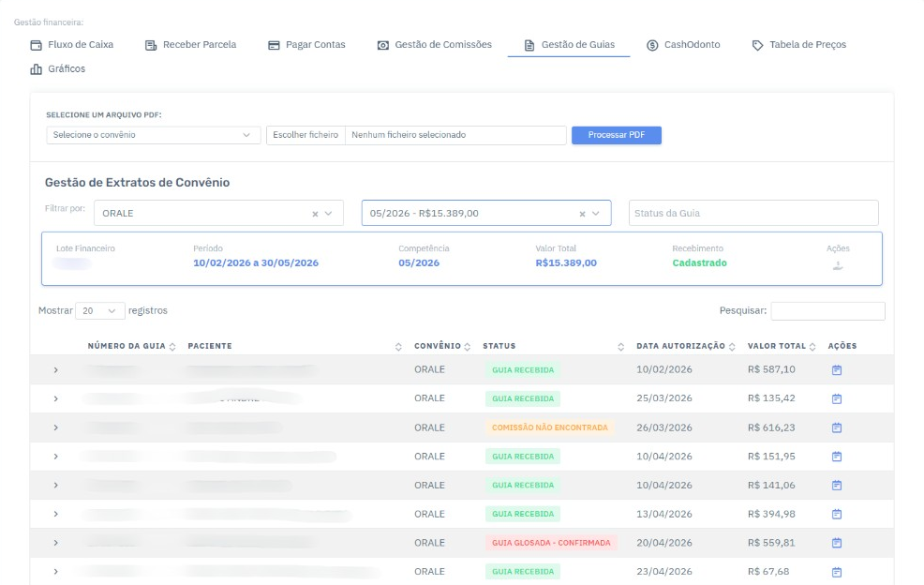The height and width of the screenshot is (585, 924).
Task: Open 'Selecione o convênio' dropdown
Action: click(x=153, y=135)
